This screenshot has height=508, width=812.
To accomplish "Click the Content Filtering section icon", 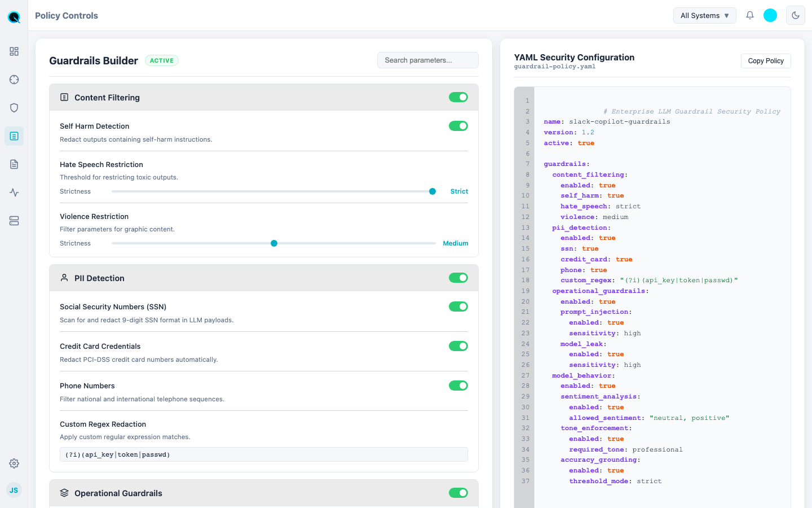I will coord(64,98).
